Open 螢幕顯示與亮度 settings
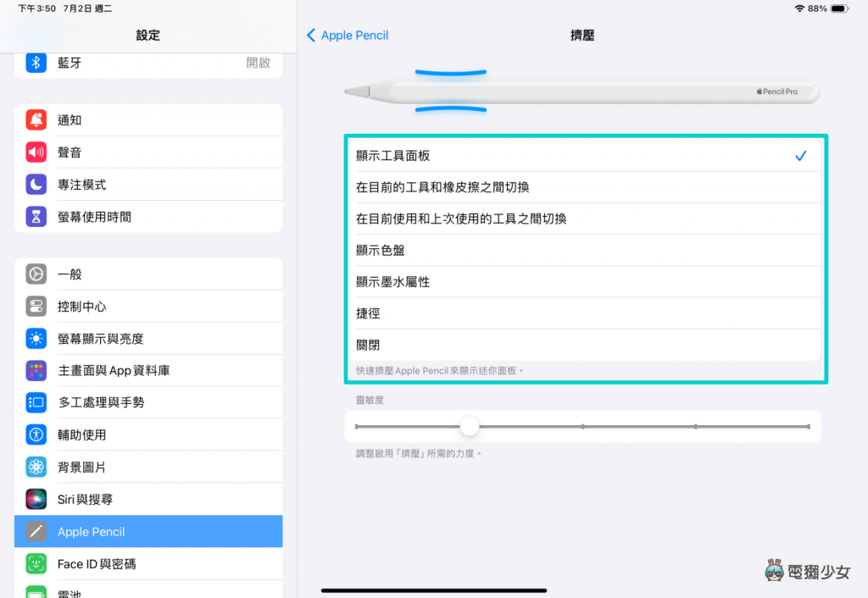This screenshot has width=868, height=598. click(x=148, y=338)
